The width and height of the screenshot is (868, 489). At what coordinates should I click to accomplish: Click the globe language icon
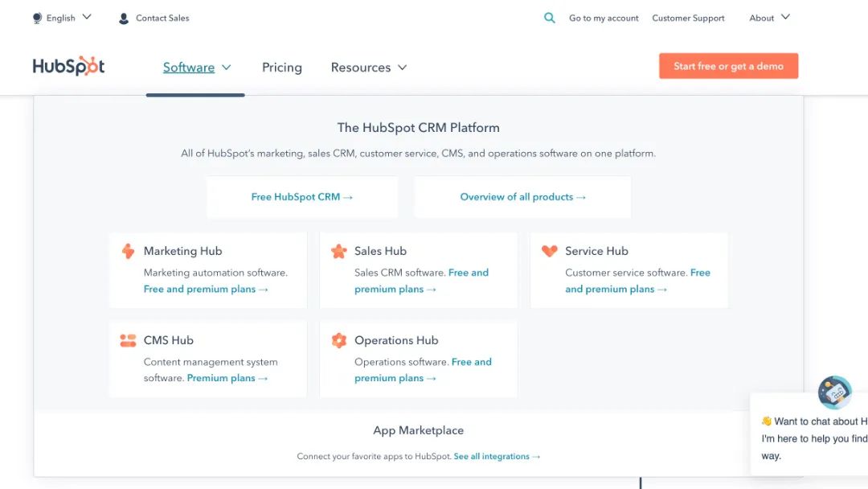[37, 18]
